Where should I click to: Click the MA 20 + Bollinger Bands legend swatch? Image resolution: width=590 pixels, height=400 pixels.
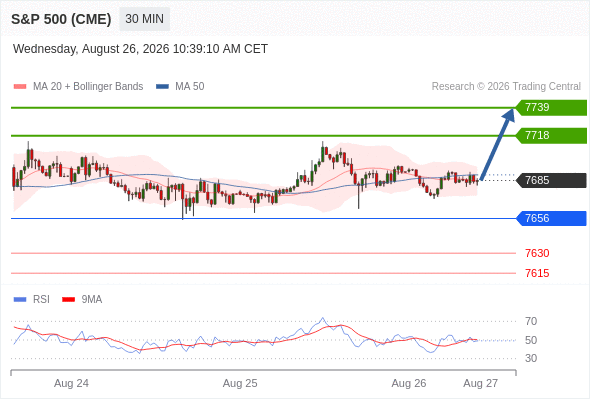coord(20,87)
